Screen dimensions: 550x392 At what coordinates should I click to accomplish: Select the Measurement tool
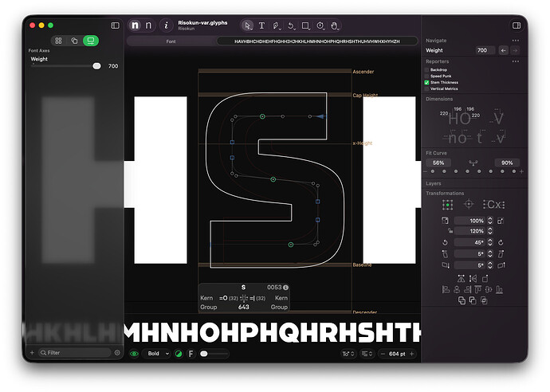click(x=320, y=25)
